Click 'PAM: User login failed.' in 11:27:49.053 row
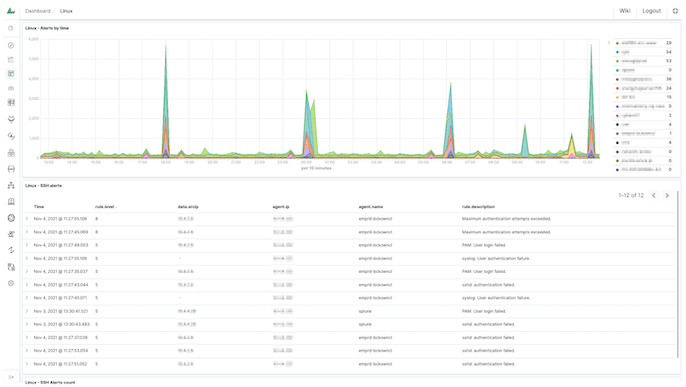Image resolution: width=686 pixels, height=387 pixels. coord(483,245)
